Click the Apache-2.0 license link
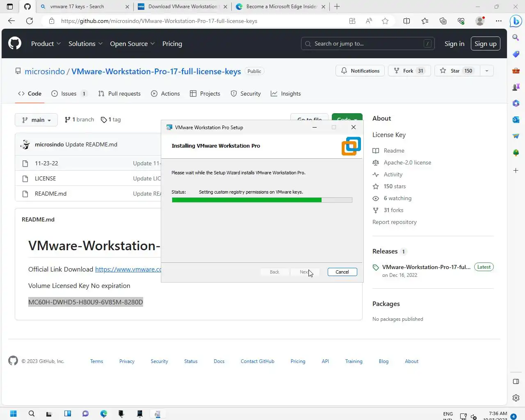This screenshot has width=525, height=420. [x=407, y=162]
